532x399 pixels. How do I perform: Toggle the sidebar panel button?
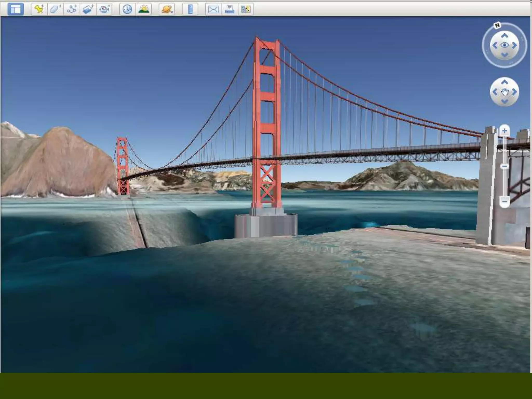[16, 10]
